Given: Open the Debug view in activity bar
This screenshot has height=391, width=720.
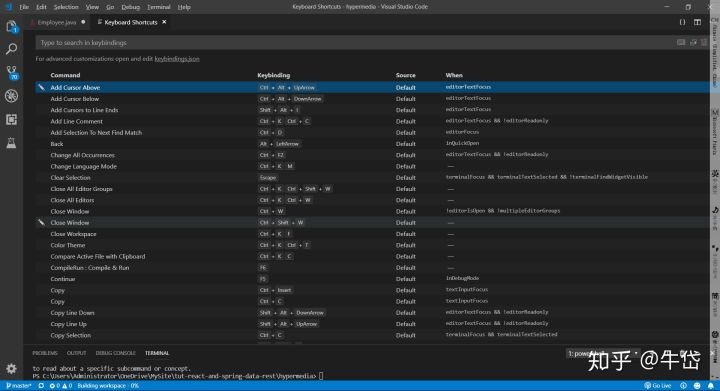Looking at the screenshot, I should [11, 95].
